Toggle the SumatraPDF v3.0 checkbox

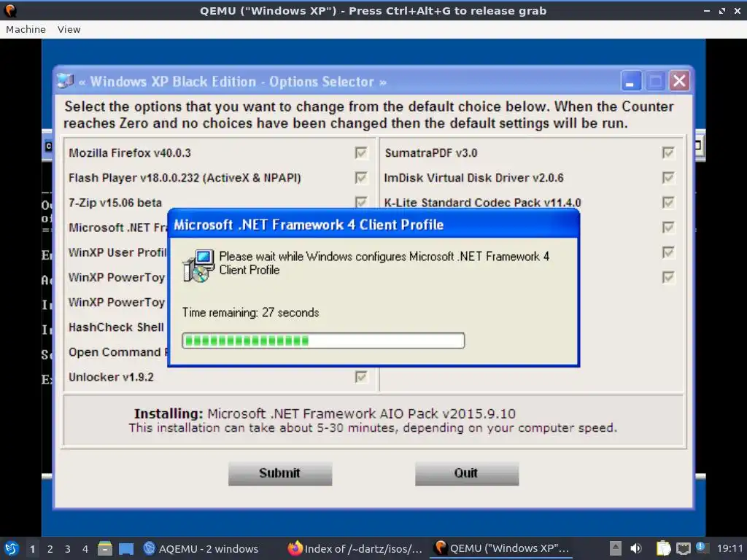[668, 153]
